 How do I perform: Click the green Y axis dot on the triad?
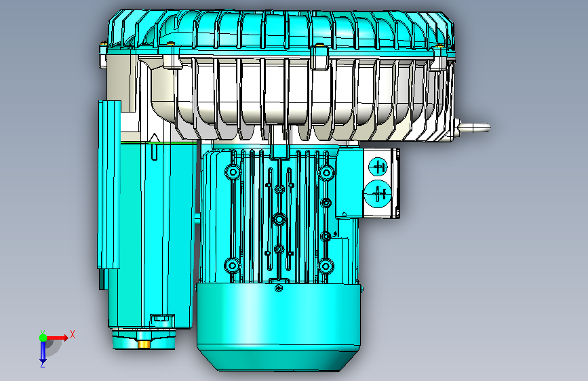[43, 338]
